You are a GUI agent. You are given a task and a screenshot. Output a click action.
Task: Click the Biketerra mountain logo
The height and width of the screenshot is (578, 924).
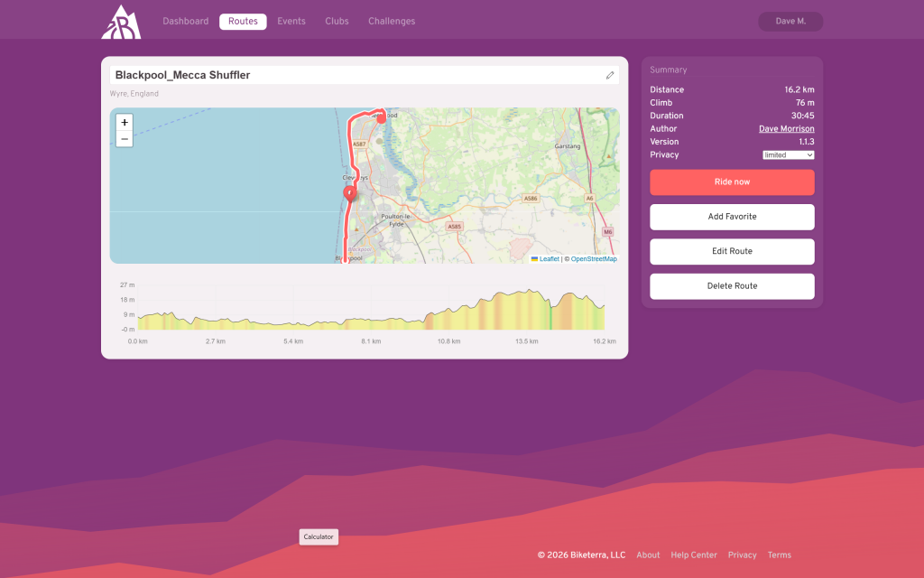tap(121, 22)
